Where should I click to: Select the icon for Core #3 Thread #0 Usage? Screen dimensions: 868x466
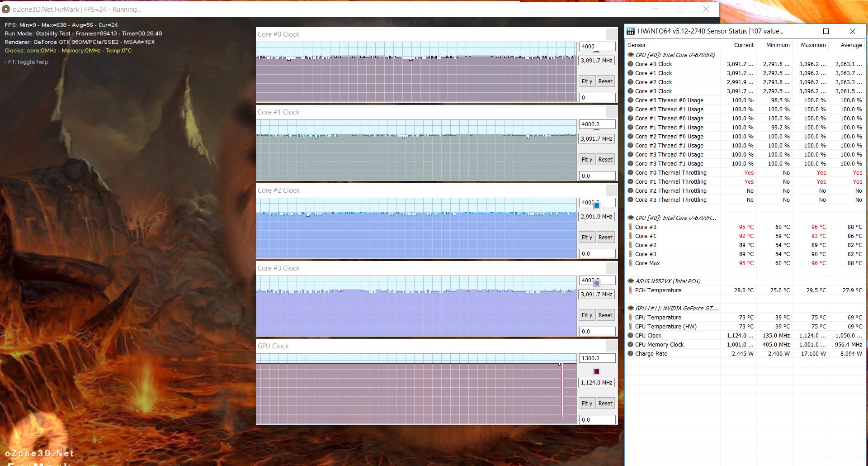pos(631,154)
